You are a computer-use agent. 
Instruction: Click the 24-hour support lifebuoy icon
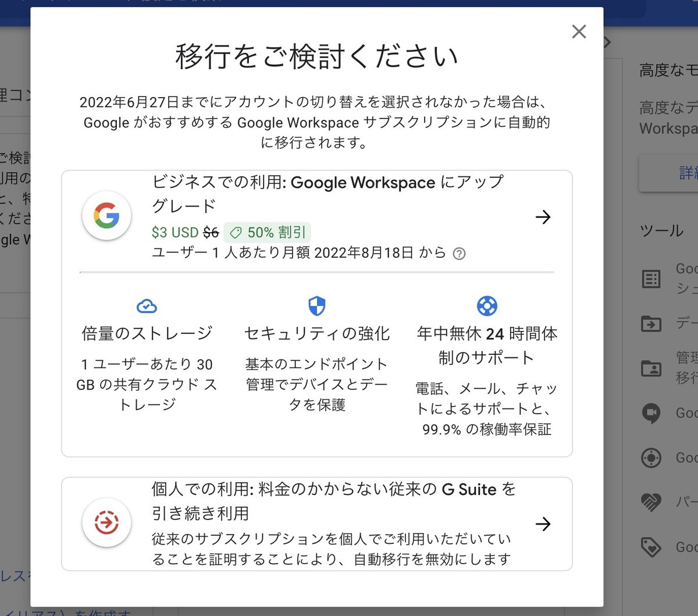pos(487,305)
